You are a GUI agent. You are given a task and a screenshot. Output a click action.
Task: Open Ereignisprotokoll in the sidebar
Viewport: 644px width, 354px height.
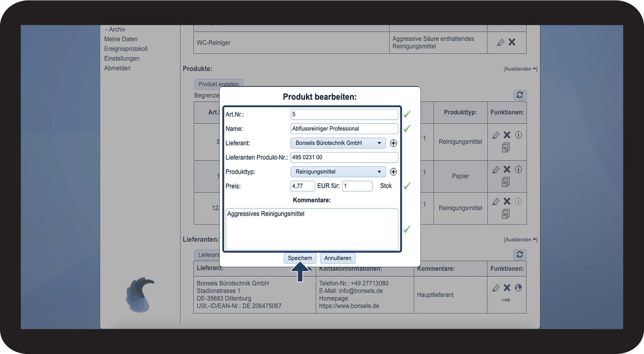pos(126,49)
